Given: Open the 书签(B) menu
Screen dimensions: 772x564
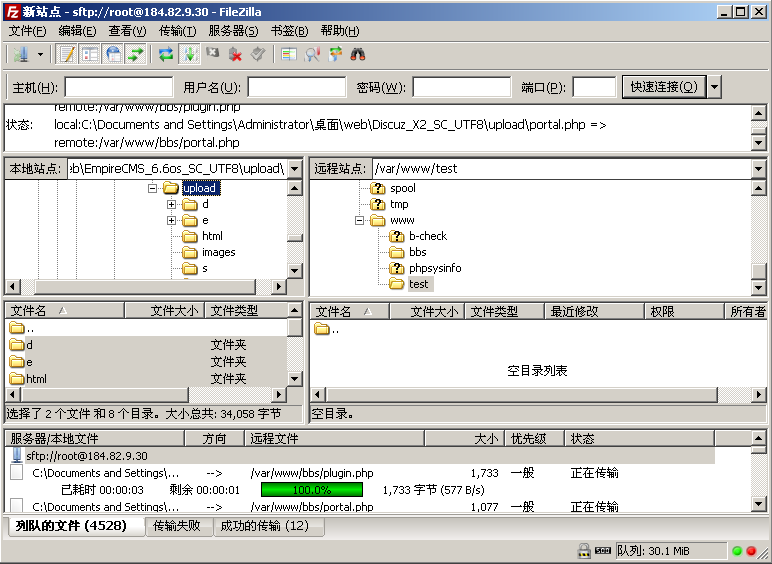Looking at the screenshot, I should point(290,31).
